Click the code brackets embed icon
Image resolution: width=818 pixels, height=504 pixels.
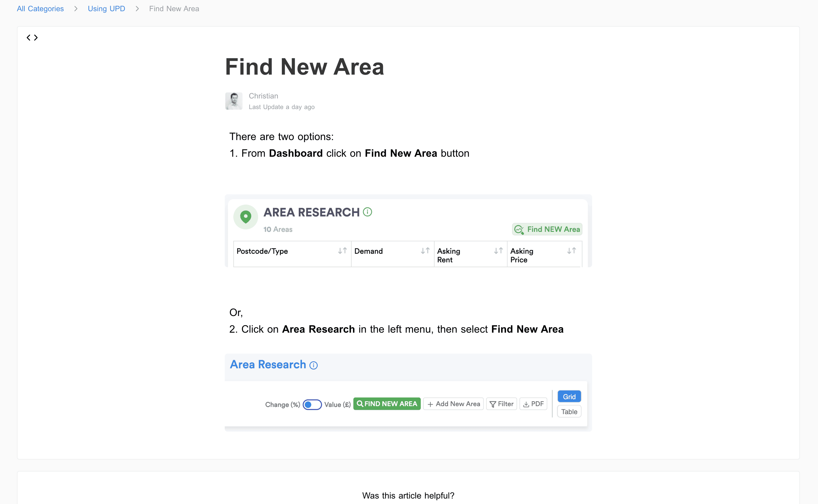(32, 38)
